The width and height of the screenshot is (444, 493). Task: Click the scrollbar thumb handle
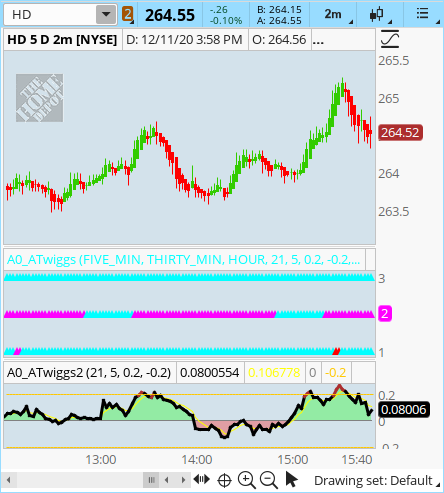click(151, 480)
